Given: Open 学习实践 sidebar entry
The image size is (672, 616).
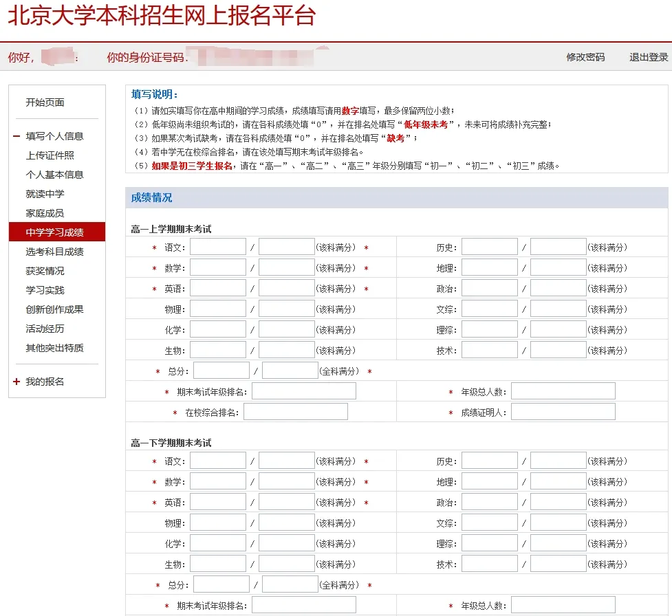Looking at the screenshot, I should pyautogui.click(x=45, y=290).
